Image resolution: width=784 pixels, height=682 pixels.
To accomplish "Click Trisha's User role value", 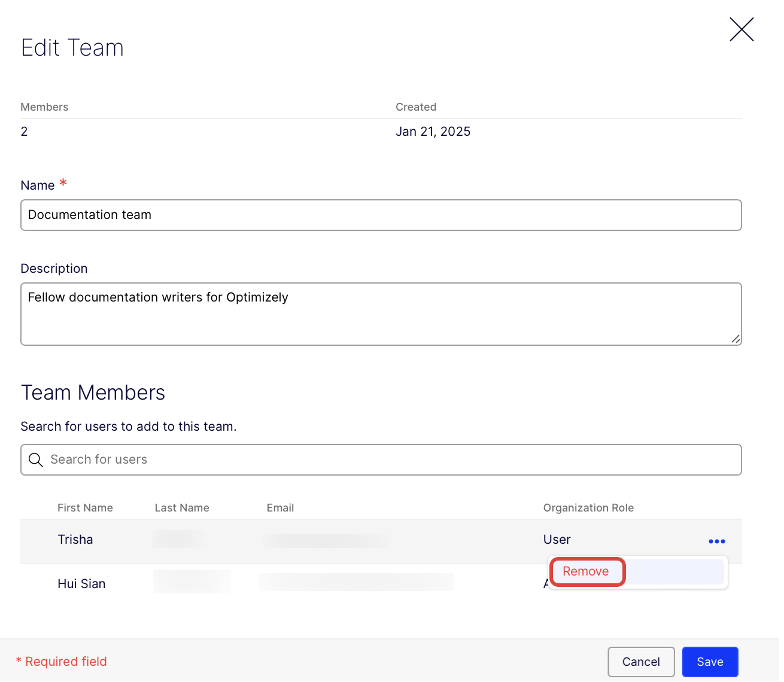I will pos(557,540).
